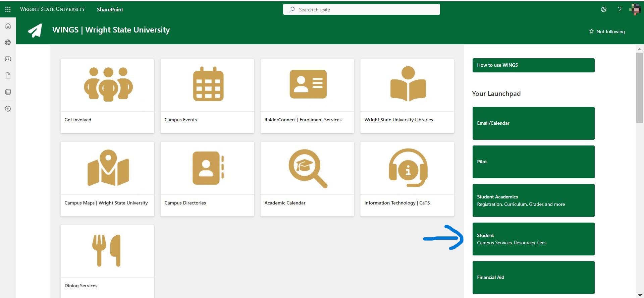This screenshot has height=298, width=644.
Task: Click the Help question mark icon
Action: [x=620, y=9]
